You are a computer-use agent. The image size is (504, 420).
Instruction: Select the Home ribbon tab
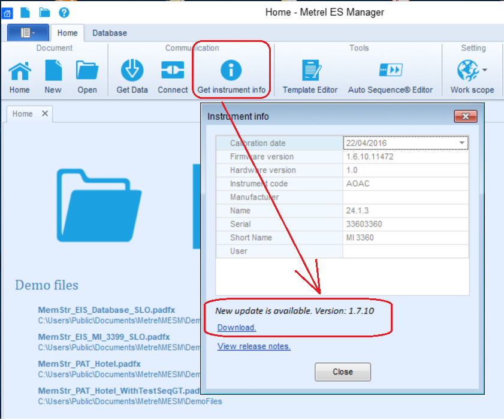(67, 33)
